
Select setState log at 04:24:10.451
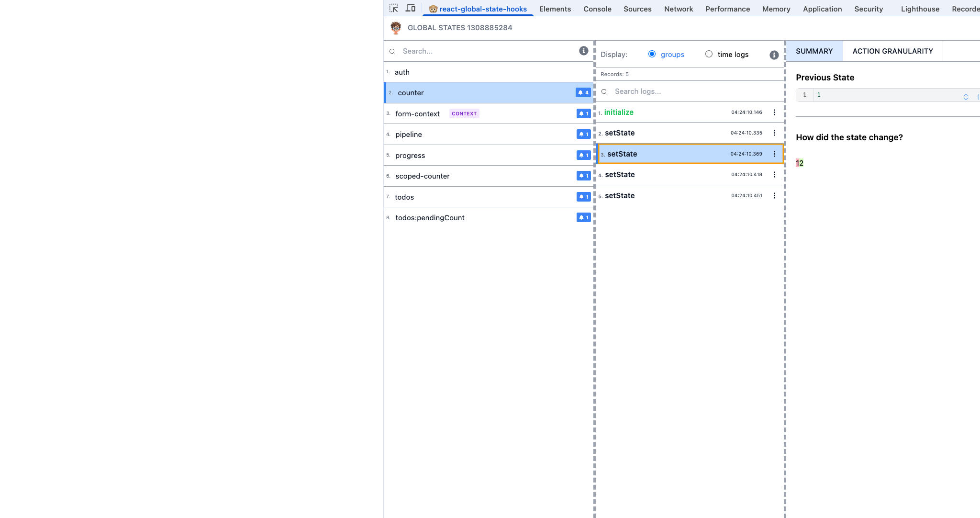pyautogui.click(x=690, y=195)
